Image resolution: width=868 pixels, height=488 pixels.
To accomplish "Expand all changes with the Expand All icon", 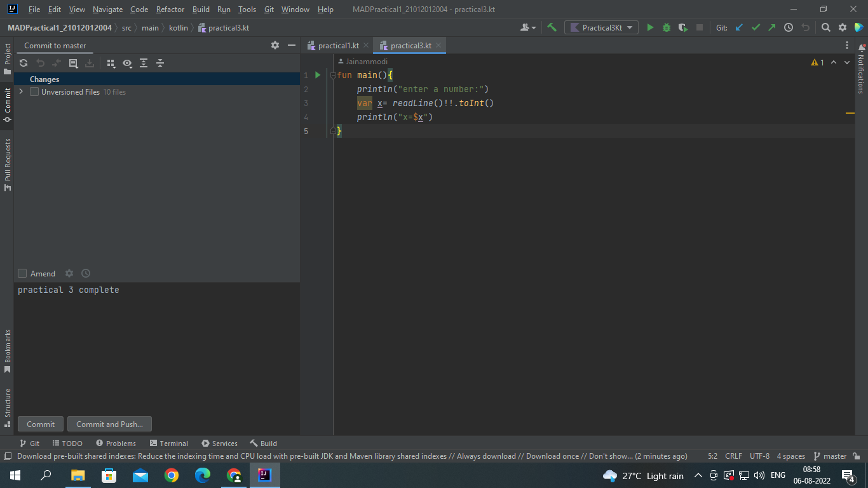I will pyautogui.click(x=144, y=63).
